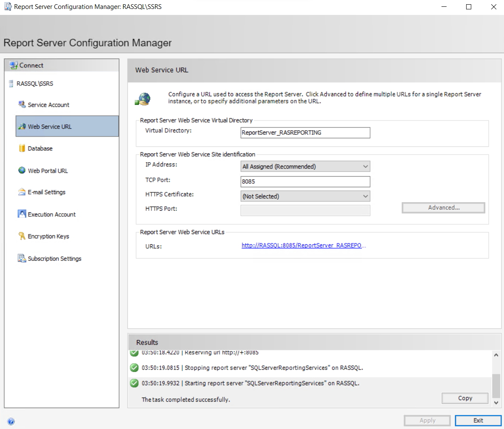Click the E-mail Settings envelope icon
504x429 pixels.
pyautogui.click(x=22, y=192)
